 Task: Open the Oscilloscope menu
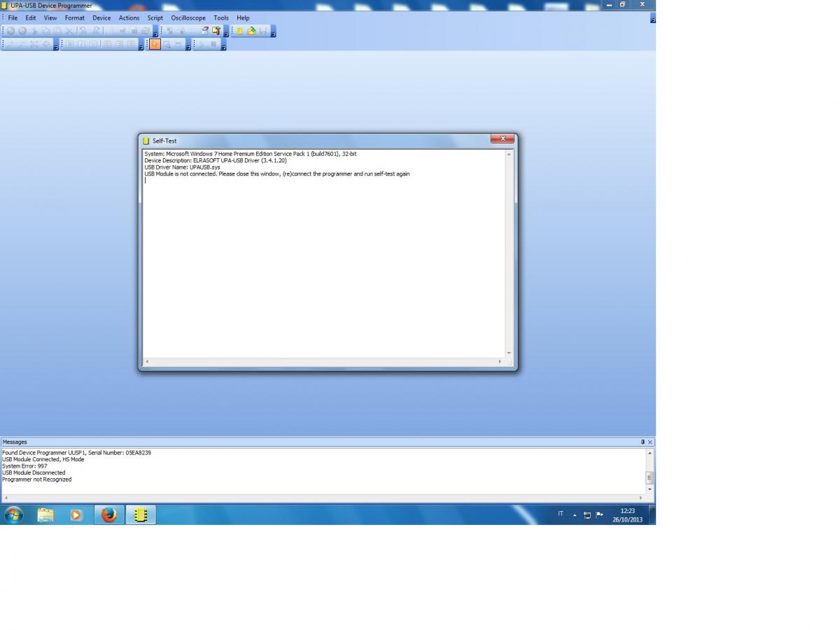tap(188, 17)
